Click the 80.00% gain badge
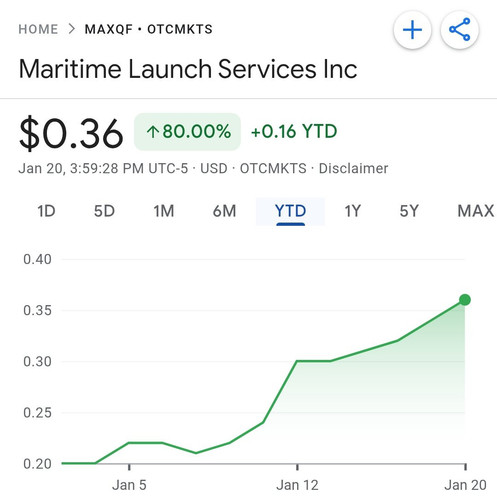Screen dimensions: 497x500 (187, 132)
